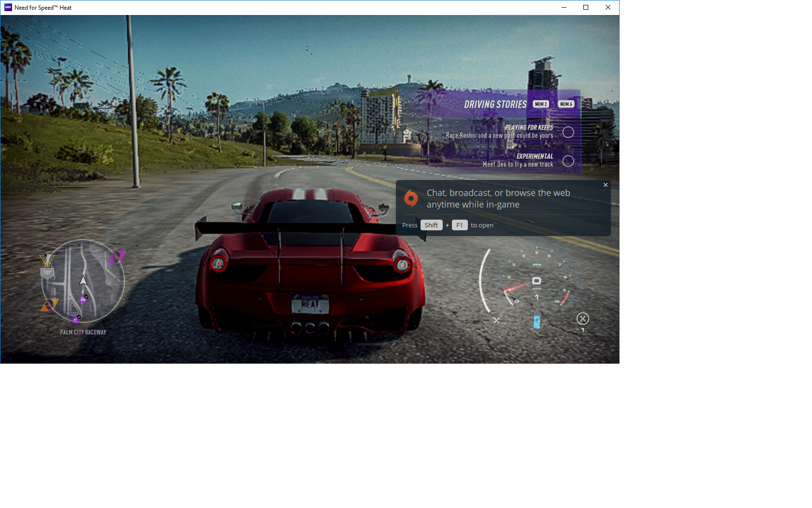Screen dimensions: 812x508
Task: Close the Need for Speed Heat window
Action: (608, 7)
